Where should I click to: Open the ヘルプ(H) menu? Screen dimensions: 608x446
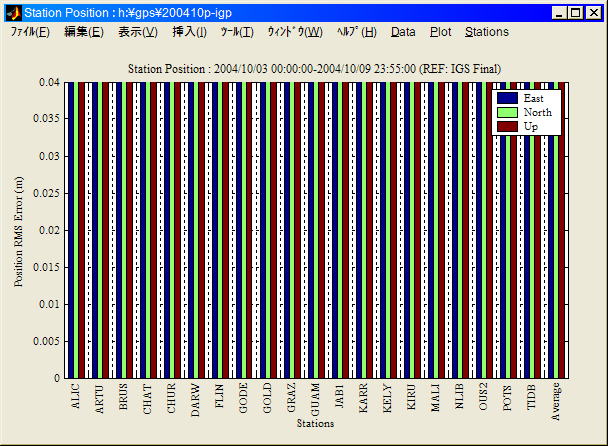pyautogui.click(x=356, y=32)
